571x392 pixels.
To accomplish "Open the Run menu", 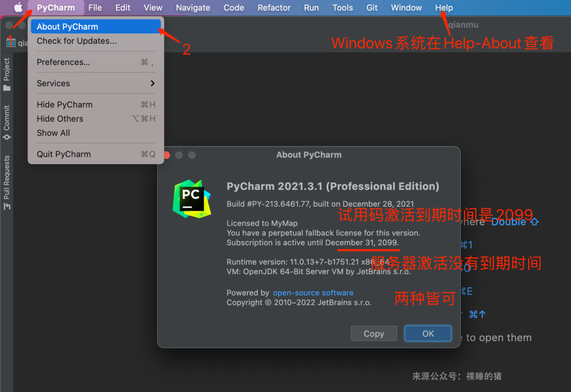I will [311, 7].
